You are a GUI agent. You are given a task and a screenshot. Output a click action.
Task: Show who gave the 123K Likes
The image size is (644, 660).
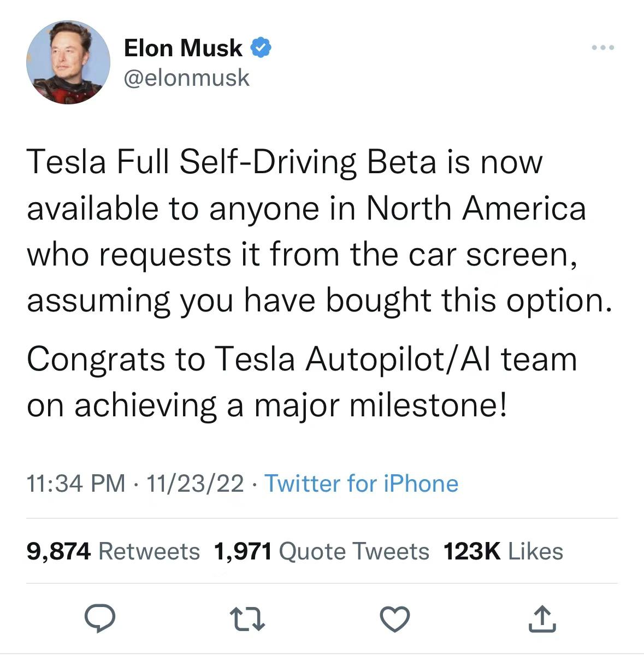coord(503,551)
